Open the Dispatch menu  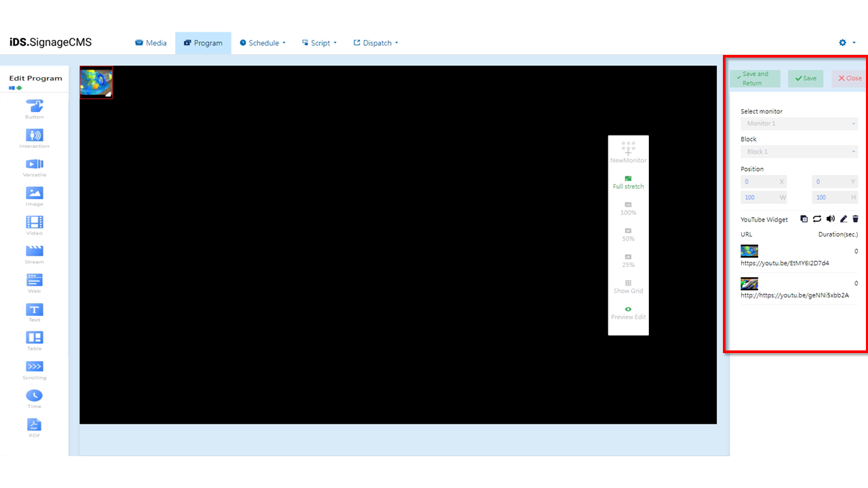click(x=375, y=42)
